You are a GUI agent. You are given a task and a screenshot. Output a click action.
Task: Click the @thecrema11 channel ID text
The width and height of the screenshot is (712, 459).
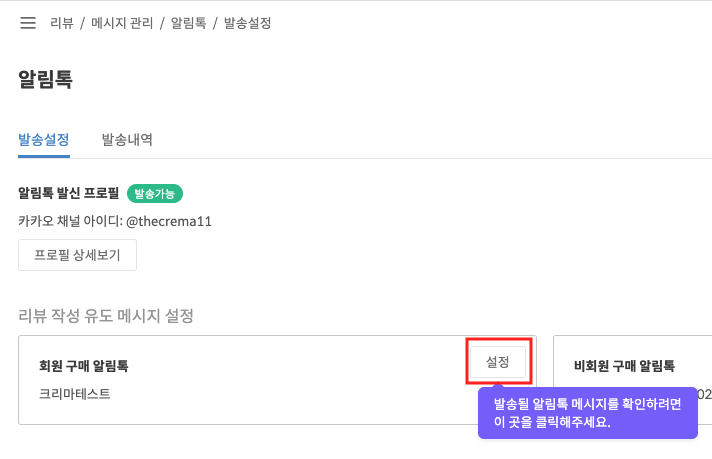coord(169,221)
